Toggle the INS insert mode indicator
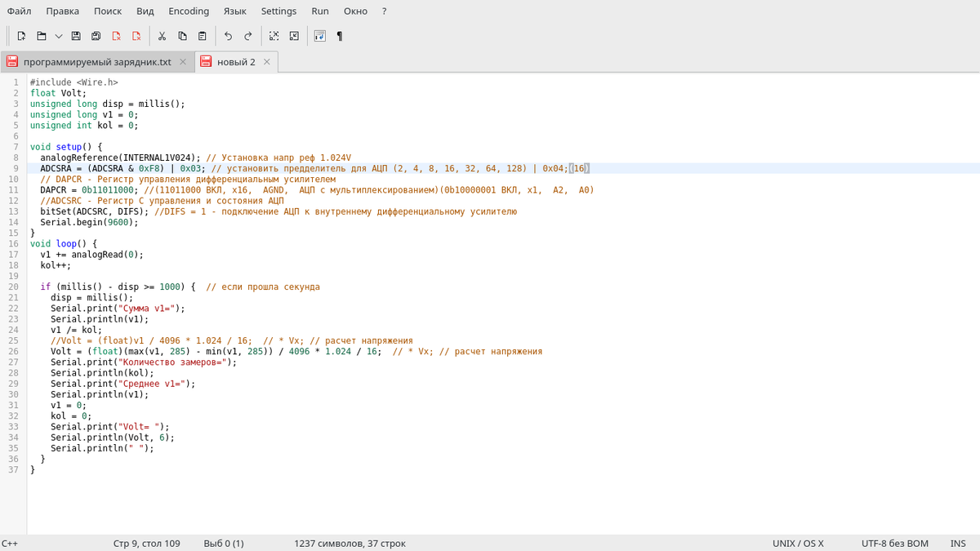The image size is (980, 551). [958, 543]
